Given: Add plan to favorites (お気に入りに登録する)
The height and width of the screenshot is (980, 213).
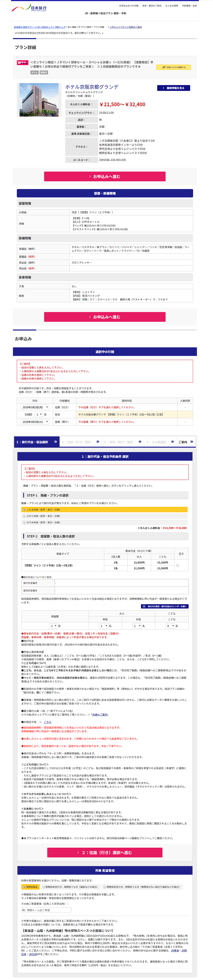Looking at the screenshot, I should [x=174, y=67].
